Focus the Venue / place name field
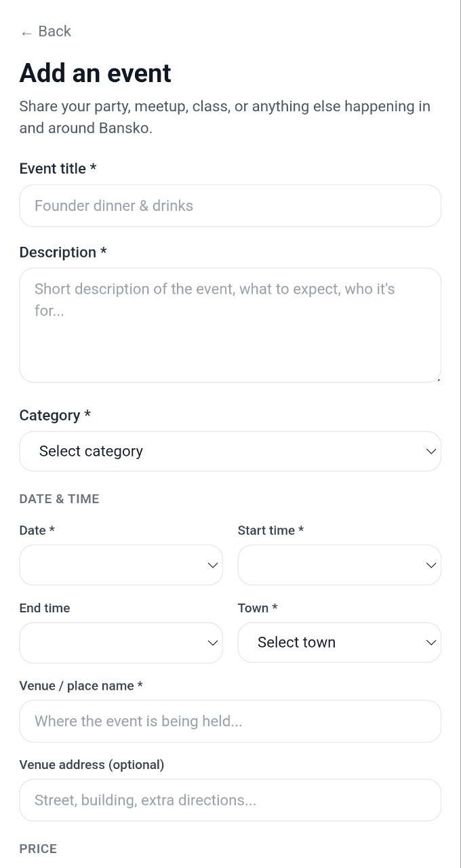 coord(230,721)
